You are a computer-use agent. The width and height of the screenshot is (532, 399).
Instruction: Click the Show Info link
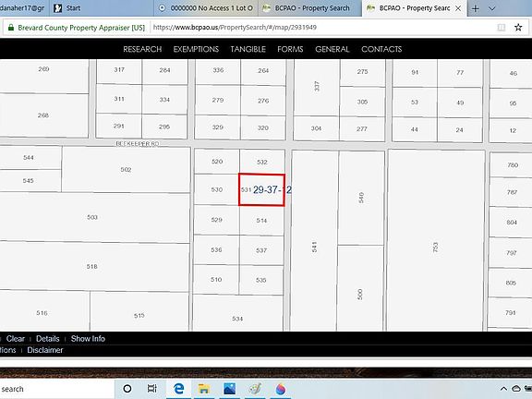pos(88,339)
